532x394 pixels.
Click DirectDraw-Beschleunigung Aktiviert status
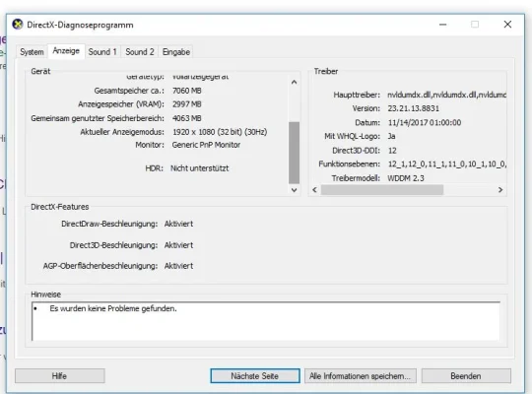pyautogui.click(x=178, y=224)
